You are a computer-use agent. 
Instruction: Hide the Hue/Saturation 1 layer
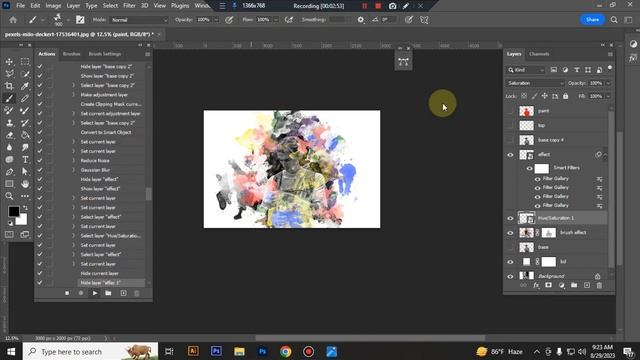510,218
